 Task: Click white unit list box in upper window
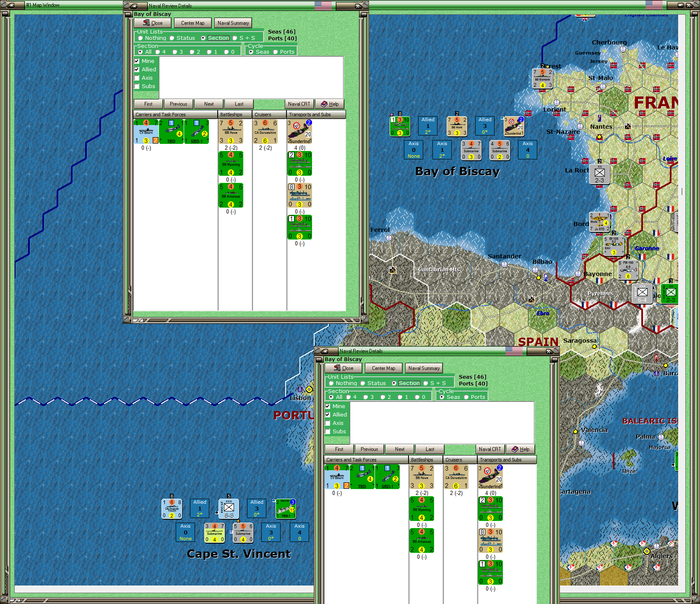(251, 78)
